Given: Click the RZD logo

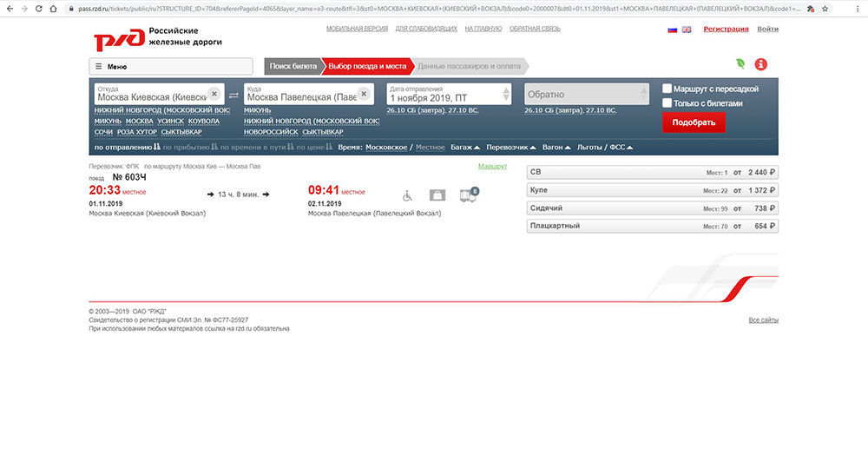Looking at the screenshot, I should [119, 39].
